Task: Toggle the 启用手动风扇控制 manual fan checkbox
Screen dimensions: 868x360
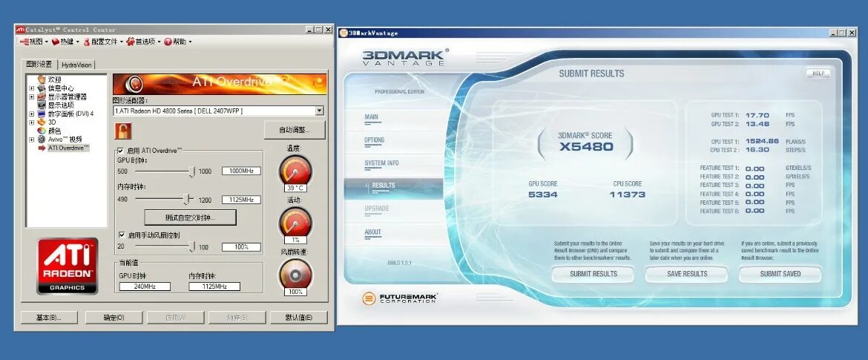Action: tap(122, 235)
